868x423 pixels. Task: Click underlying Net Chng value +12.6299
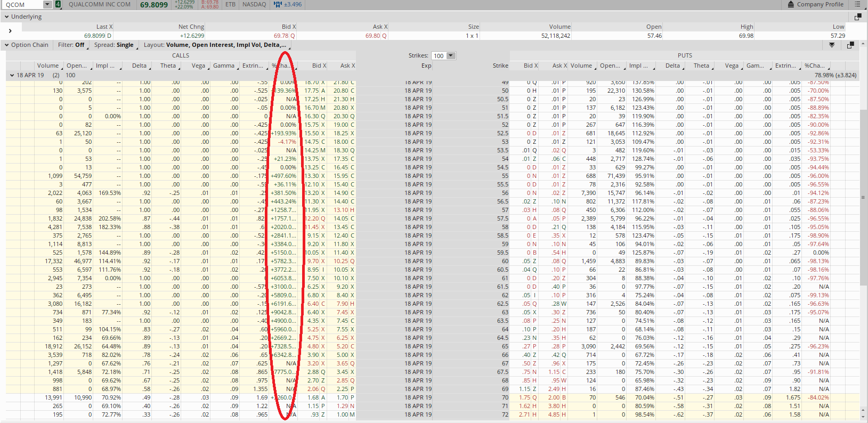192,36
